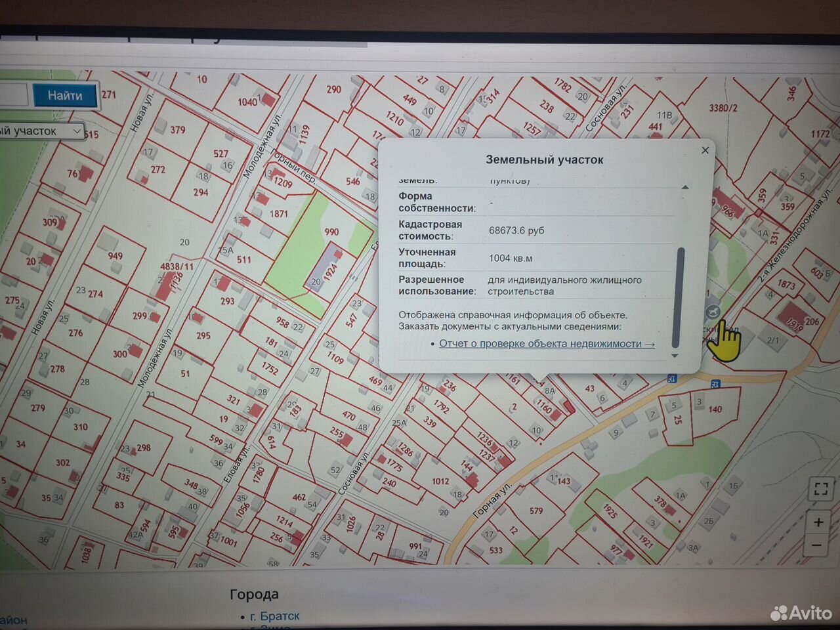The image size is (840, 630).
Task: Select parcel 1109 on the map
Action: (x=335, y=359)
